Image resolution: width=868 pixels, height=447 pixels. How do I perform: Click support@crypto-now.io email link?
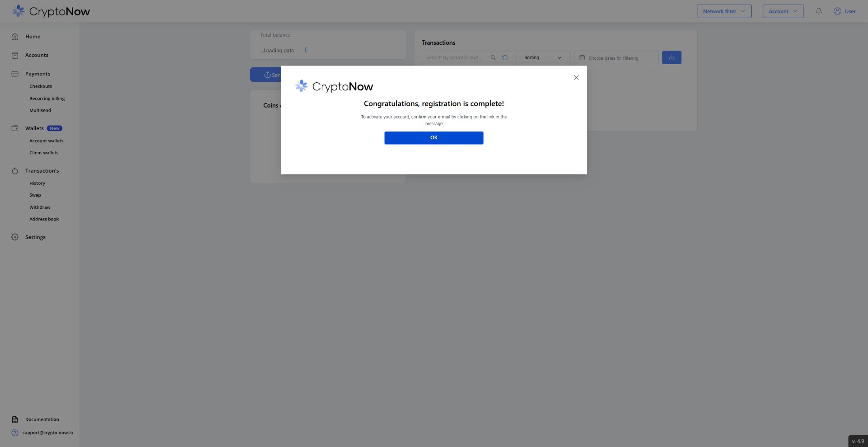pyautogui.click(x=47, y=433)
